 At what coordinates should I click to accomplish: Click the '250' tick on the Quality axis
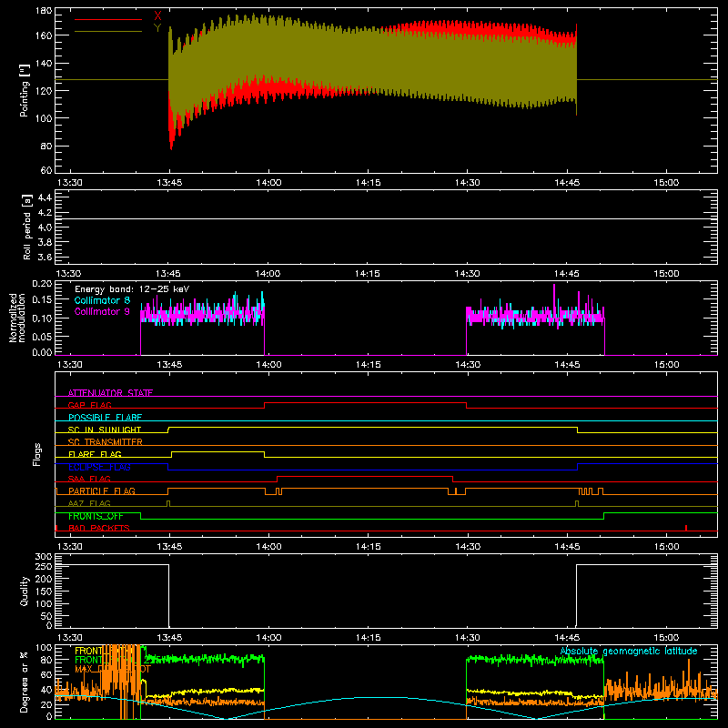(44, 566)
